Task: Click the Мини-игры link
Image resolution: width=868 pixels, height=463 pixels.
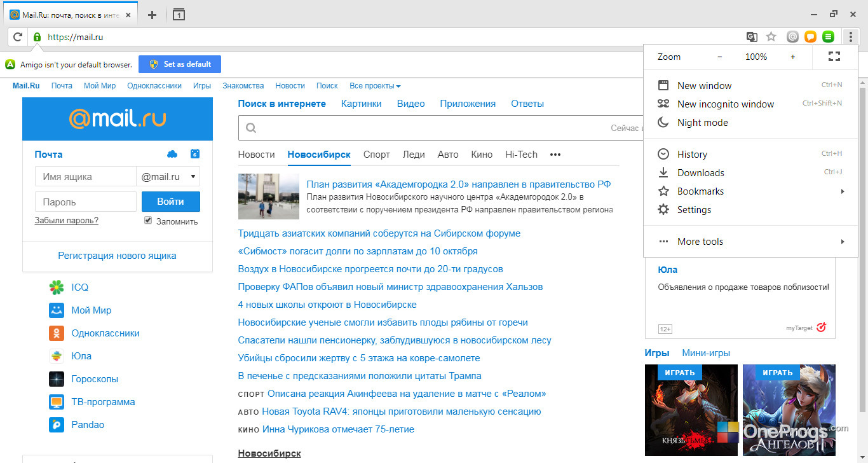Action: pyautogui.click(x=706, y=353)
